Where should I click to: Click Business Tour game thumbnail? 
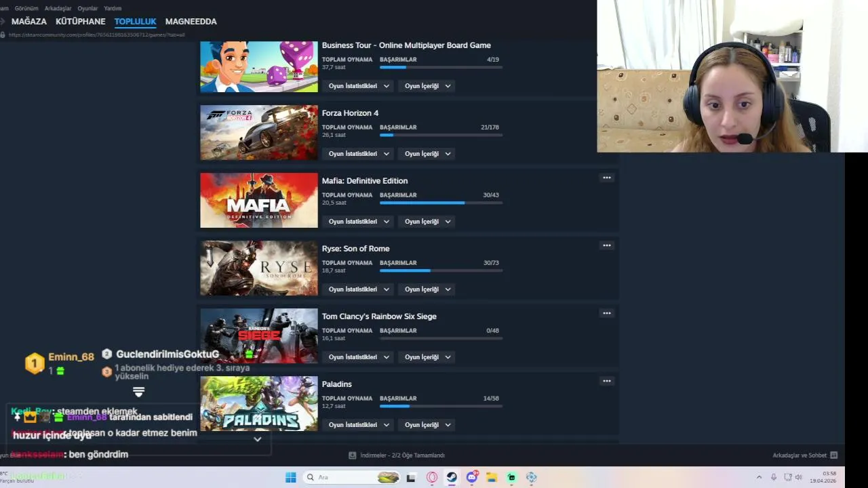(259, 66)
